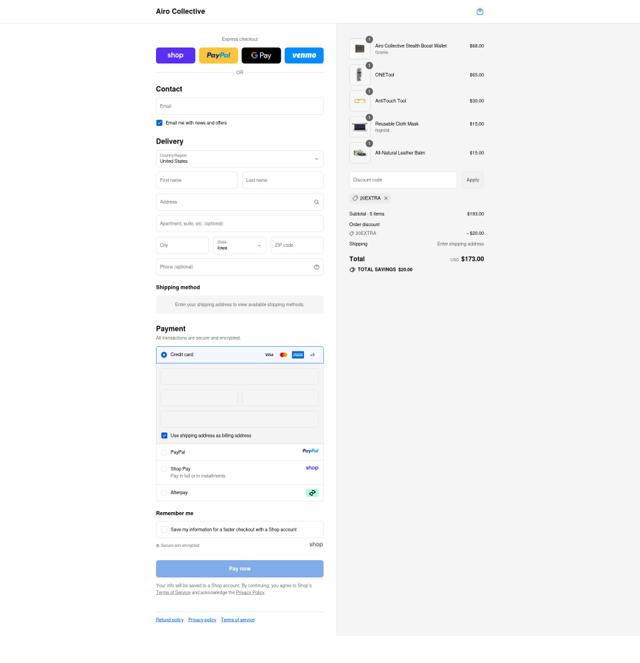Click the ONETool product thumbnail
Viewport: 640px width, 663px height.
[360, 75]
